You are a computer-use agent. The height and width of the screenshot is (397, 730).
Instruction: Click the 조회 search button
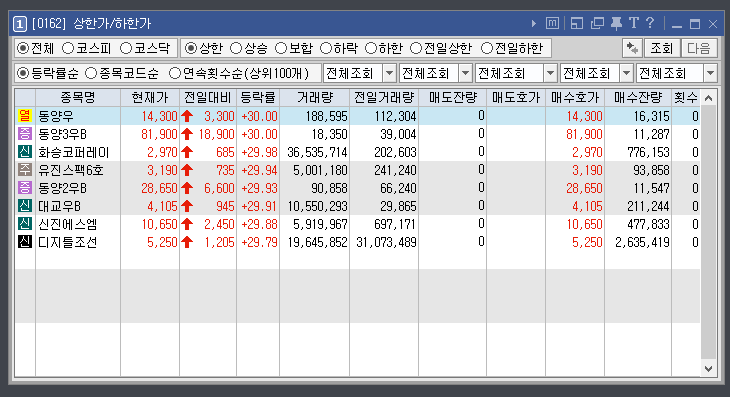click(x=662, y=48)
